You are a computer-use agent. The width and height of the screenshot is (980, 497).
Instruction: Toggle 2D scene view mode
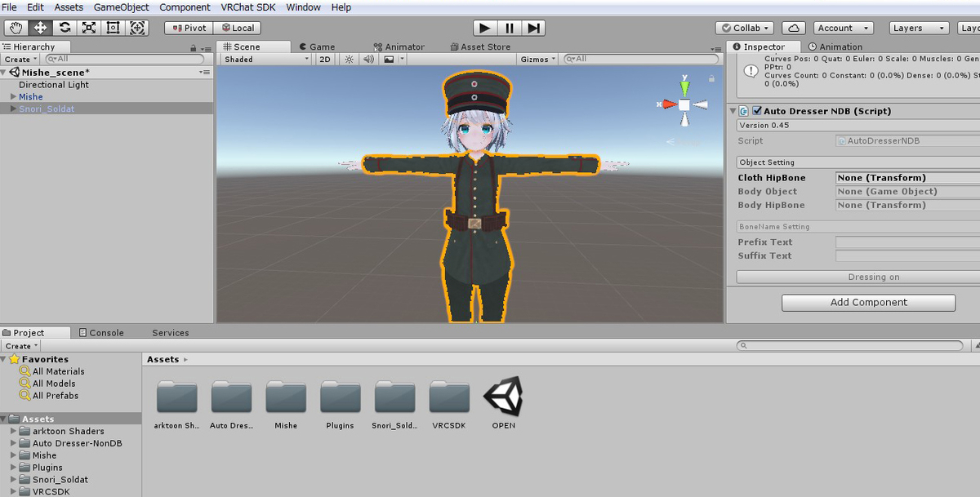pyautogui.click(x=325, y=60)
